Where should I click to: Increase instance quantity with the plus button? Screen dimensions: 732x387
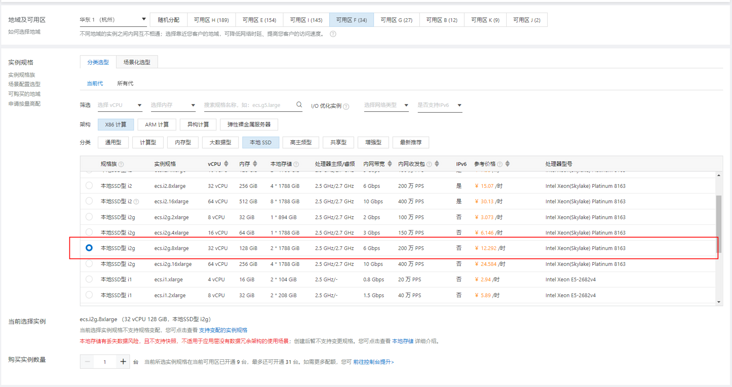(123, 361)
